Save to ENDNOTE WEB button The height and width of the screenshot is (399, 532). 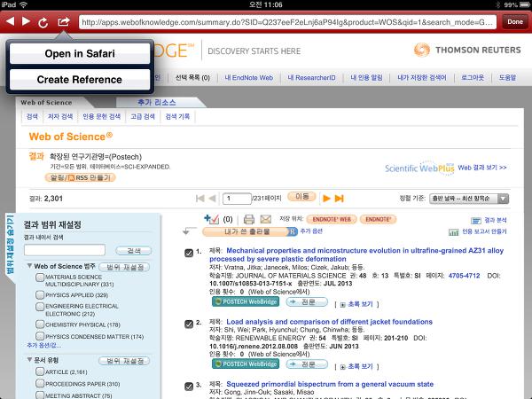pyautogui.click(x=332, y=220)
